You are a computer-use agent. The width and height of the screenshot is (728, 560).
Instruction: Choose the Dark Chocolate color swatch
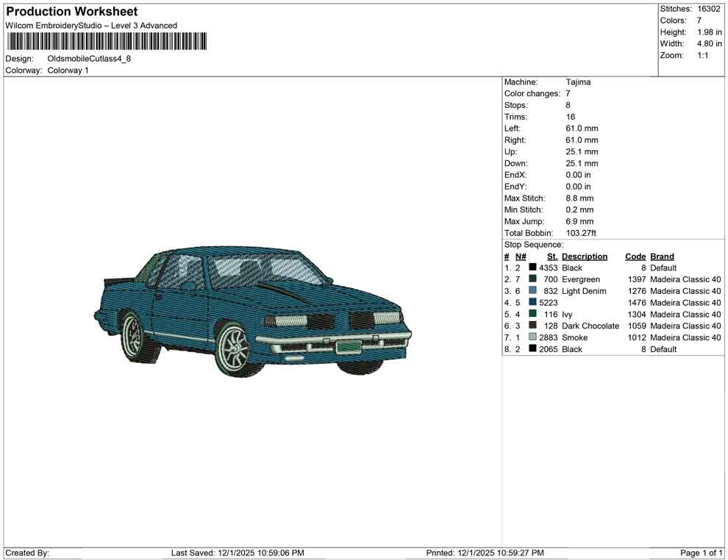click(532, 326)
